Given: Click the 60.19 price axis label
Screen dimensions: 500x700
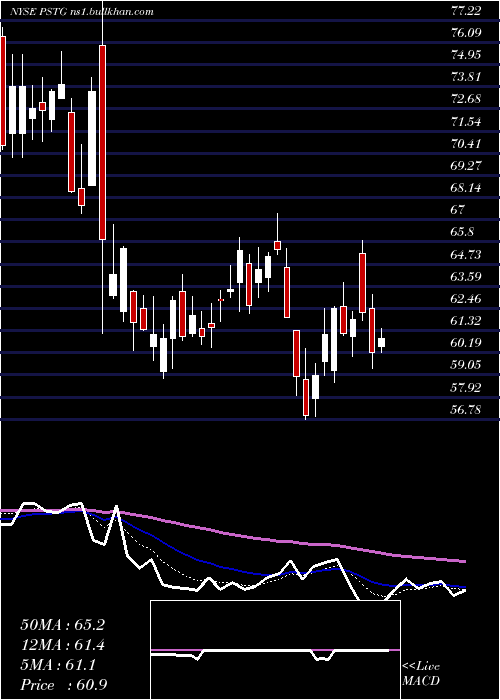Looking at the screenshot, I should click(466, 343).
